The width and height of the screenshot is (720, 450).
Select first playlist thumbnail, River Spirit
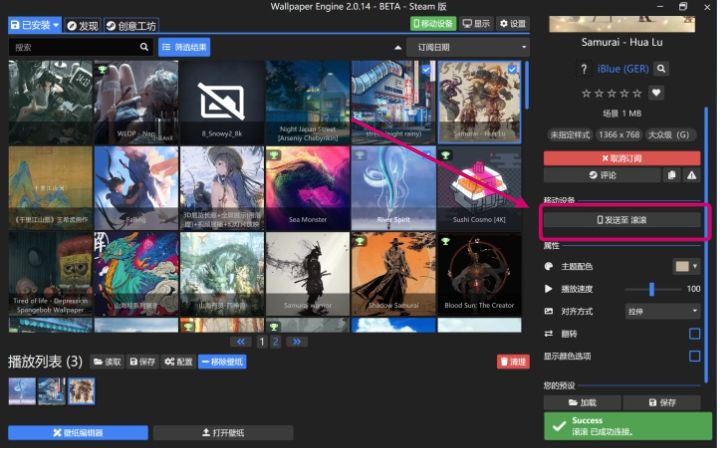[x=22, y=392]
